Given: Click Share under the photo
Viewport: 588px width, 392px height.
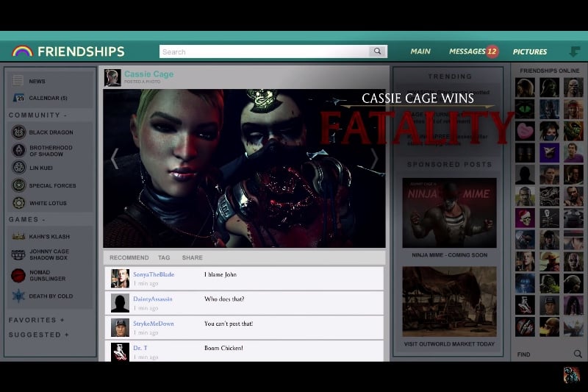Looking at the screenshot, I should click(x=193, y=257).
